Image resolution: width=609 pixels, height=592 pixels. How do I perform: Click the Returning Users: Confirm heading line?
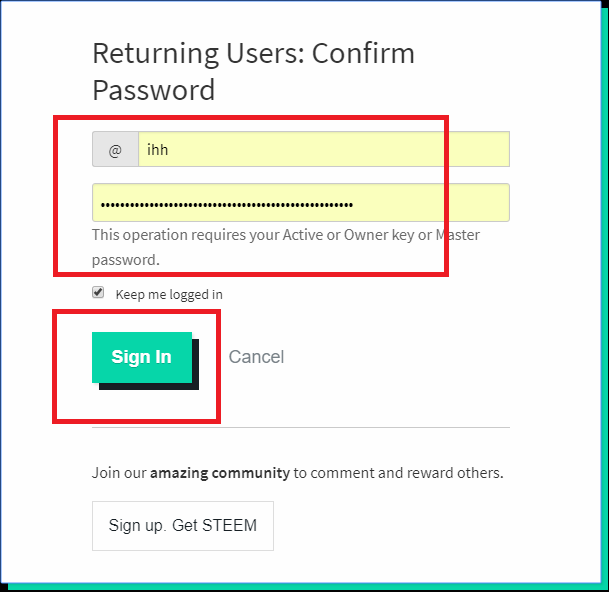[x=254, y=54]
